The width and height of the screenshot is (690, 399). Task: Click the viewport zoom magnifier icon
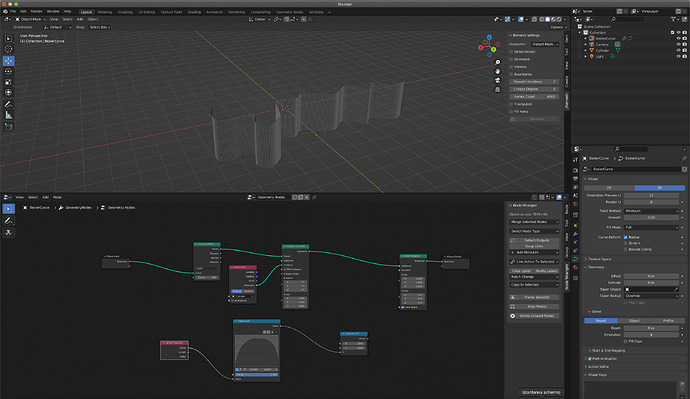click(x=498, y=62)
